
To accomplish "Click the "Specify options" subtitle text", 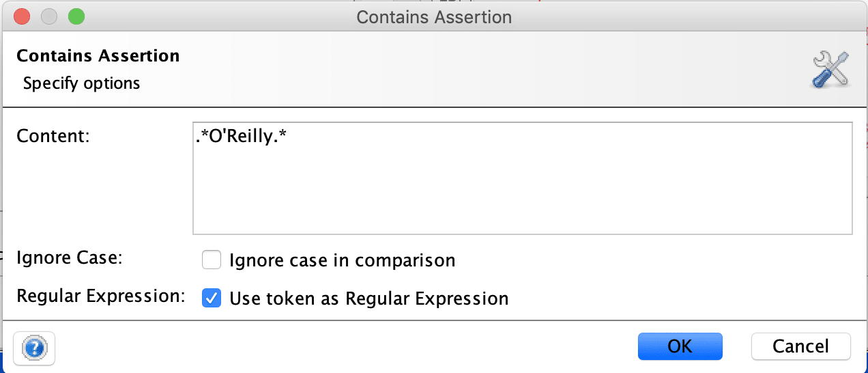I will click(81, 83).
